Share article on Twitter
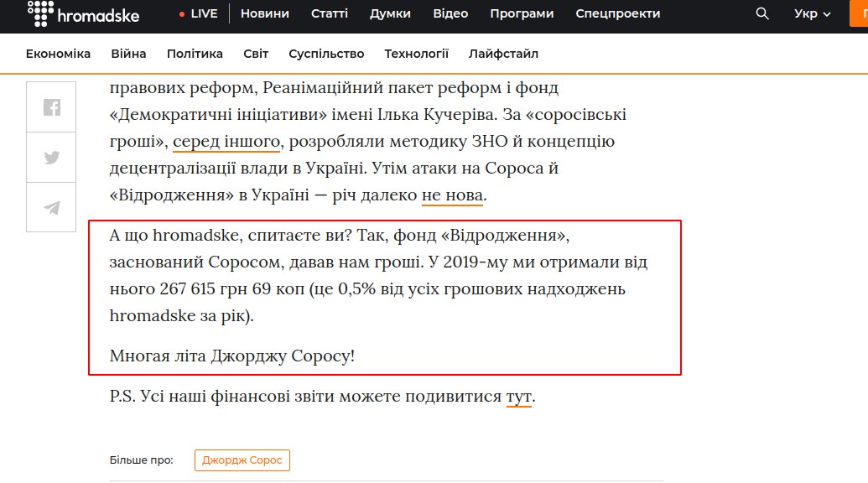868x483 pixels. 51,157
